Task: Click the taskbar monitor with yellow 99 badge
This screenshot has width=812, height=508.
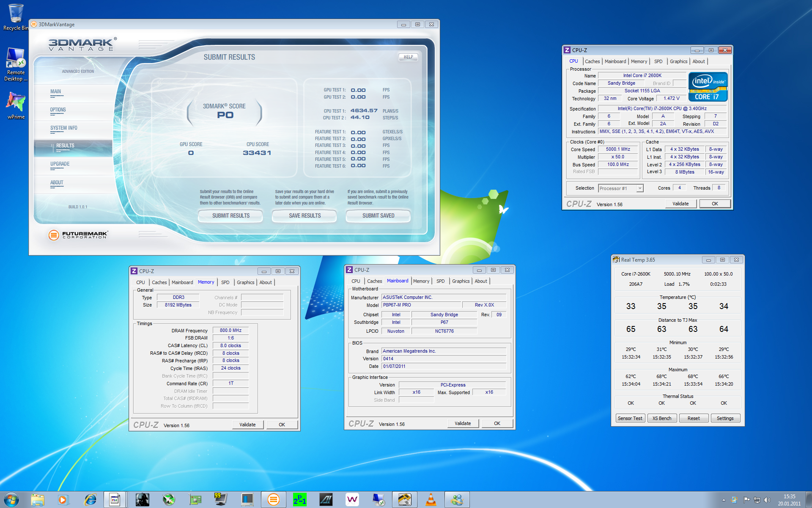Action: [221, 500]
